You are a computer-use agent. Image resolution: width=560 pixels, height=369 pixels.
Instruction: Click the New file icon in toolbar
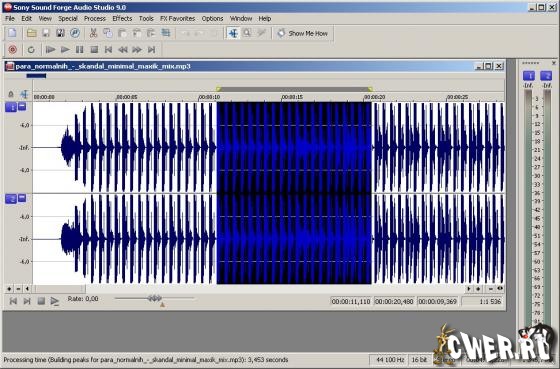point(12,33)
